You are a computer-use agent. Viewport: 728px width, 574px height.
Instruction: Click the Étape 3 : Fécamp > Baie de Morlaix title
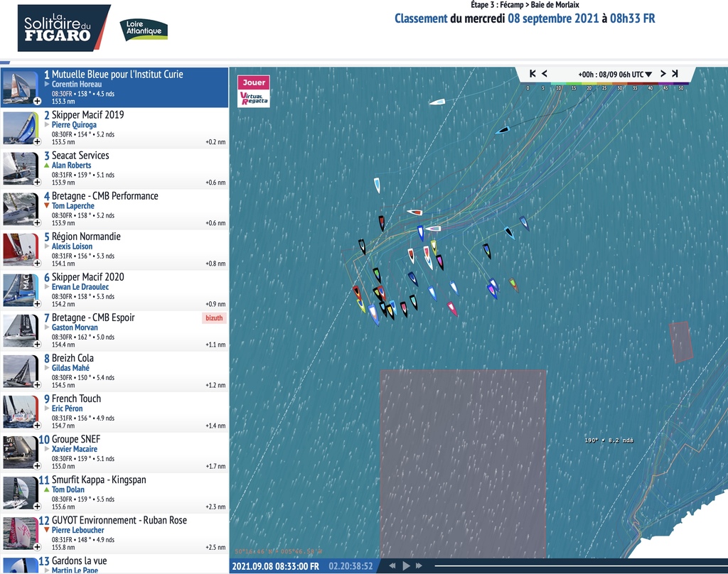(525, 5)
